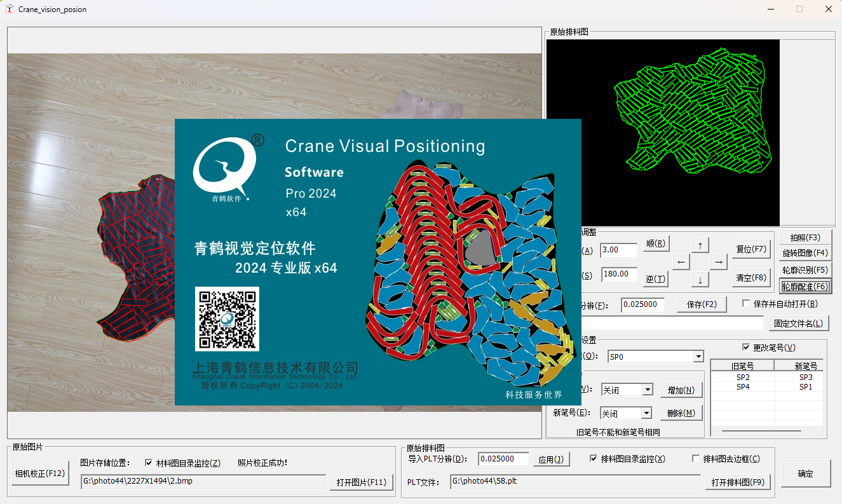The width and height of the screenshot is (842, 504).
Task: Rotate clockwise with 顺(R) button
Action: tap(656, 243)
